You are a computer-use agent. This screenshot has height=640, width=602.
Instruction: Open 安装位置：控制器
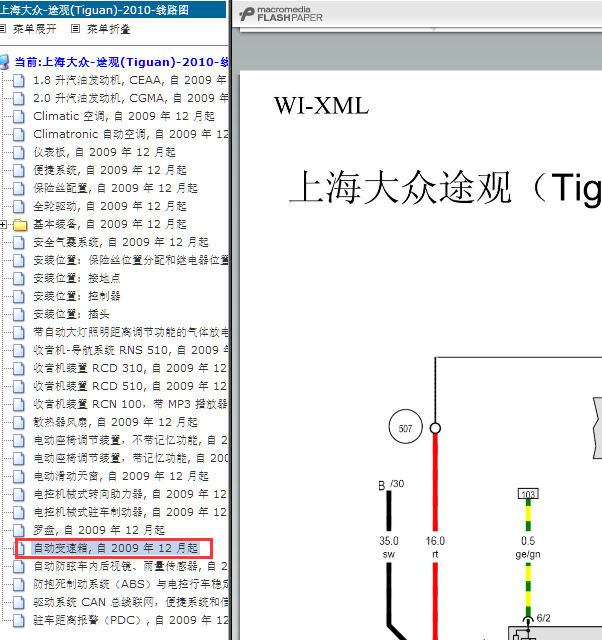[77, 296]
